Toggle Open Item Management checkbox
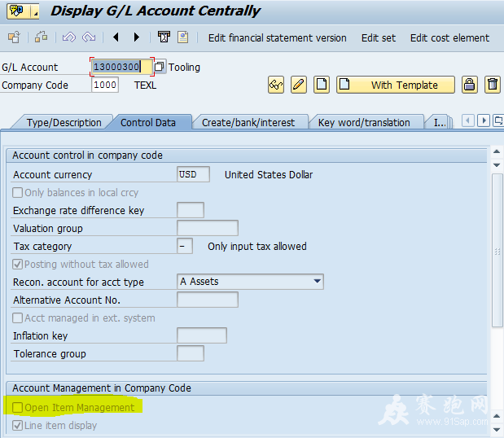Screen dimensions: 504x438 (17, 408)
